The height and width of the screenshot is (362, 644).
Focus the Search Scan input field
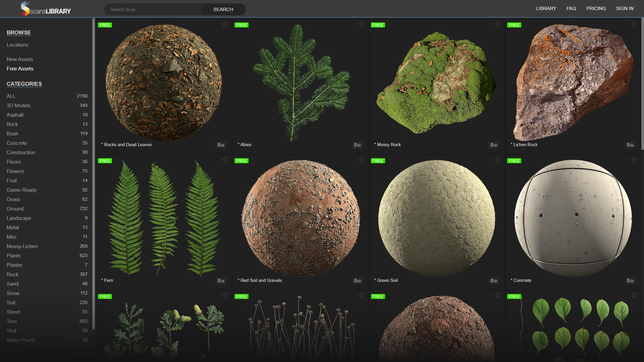tap(153, 9)
